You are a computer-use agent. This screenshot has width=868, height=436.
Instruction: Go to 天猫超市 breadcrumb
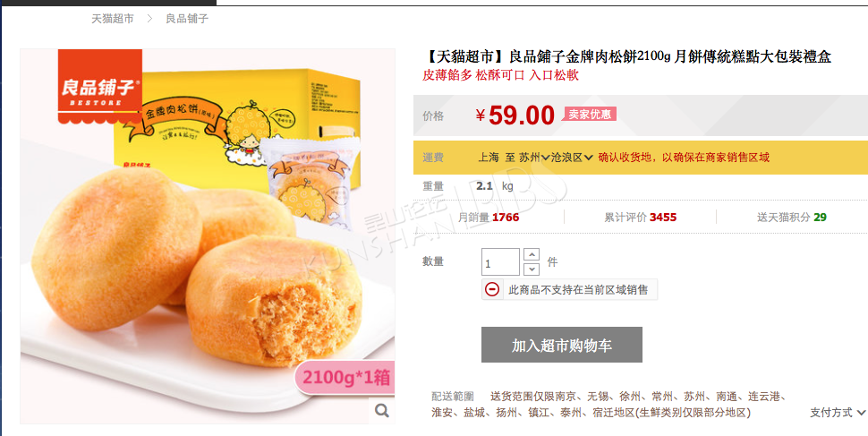(x=113, y=19)
